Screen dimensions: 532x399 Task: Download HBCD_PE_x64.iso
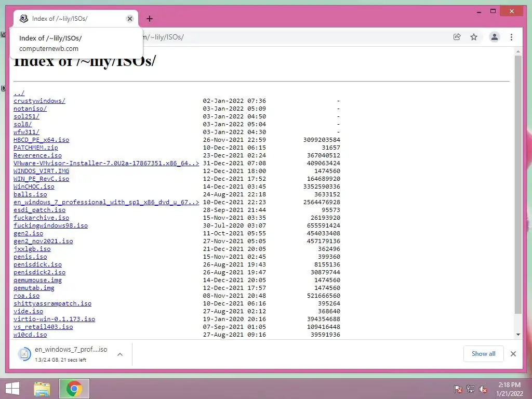tap(42, 140)
